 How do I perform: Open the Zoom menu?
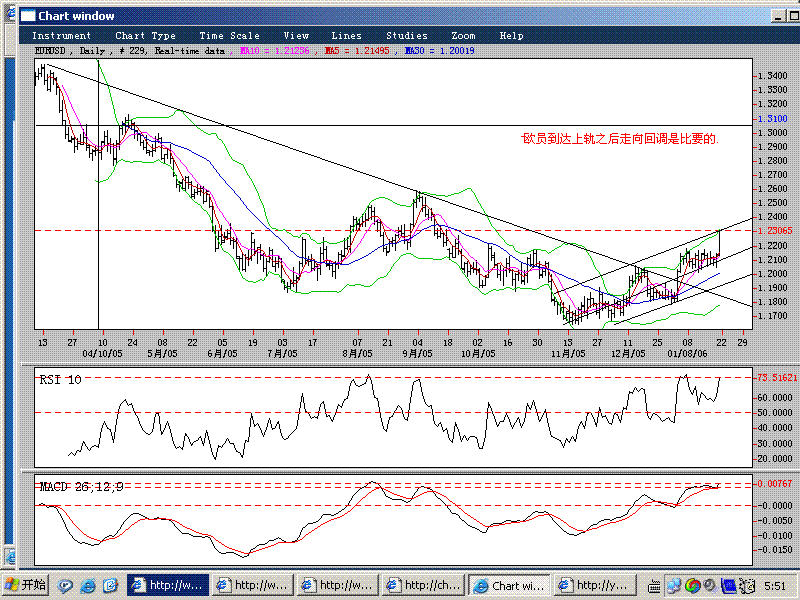[x=463, y=36]
